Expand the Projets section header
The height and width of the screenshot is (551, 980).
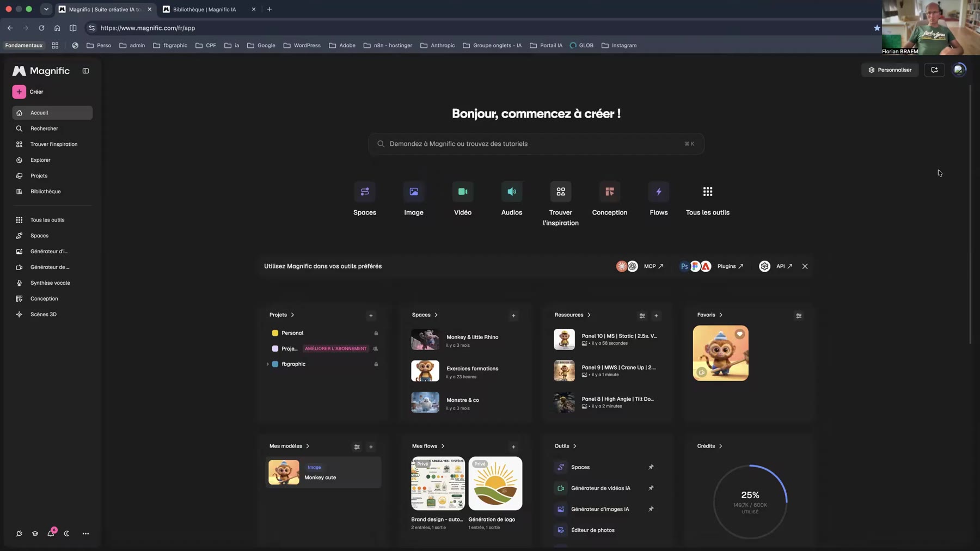[282, 315]
